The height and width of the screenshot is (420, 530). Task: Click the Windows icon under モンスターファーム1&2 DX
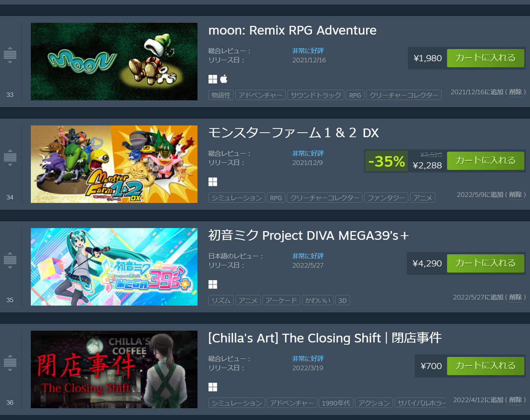tap(213, 182)
